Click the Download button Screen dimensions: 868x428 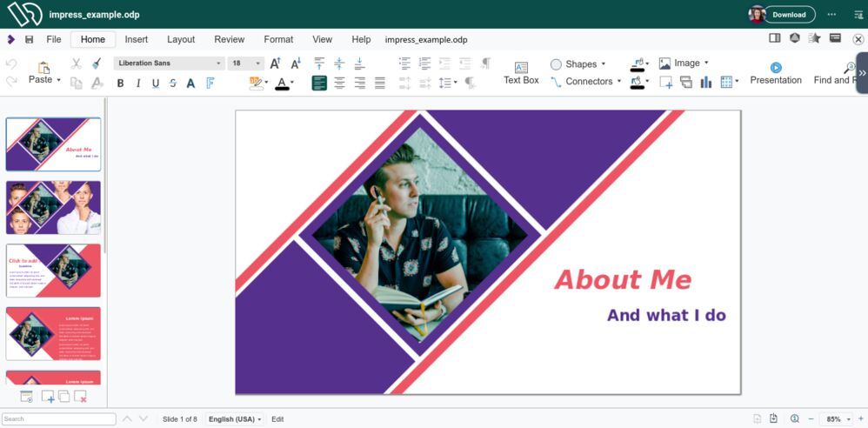coord(789,15)
